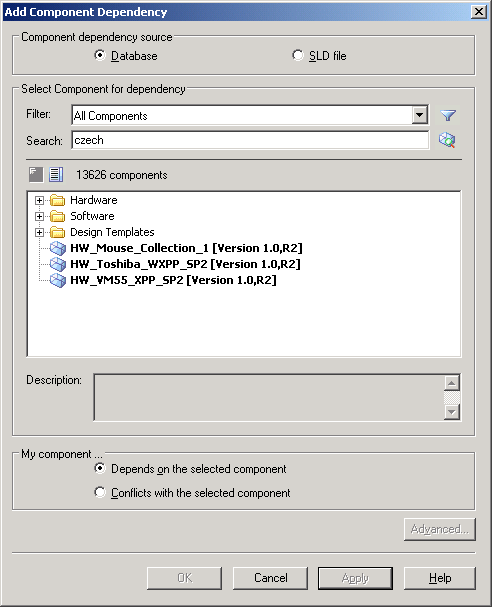The width and height of the screenshot is (492, 607).
Task: Click the Hardware folder icon
Action: click(x=58, y=200)
